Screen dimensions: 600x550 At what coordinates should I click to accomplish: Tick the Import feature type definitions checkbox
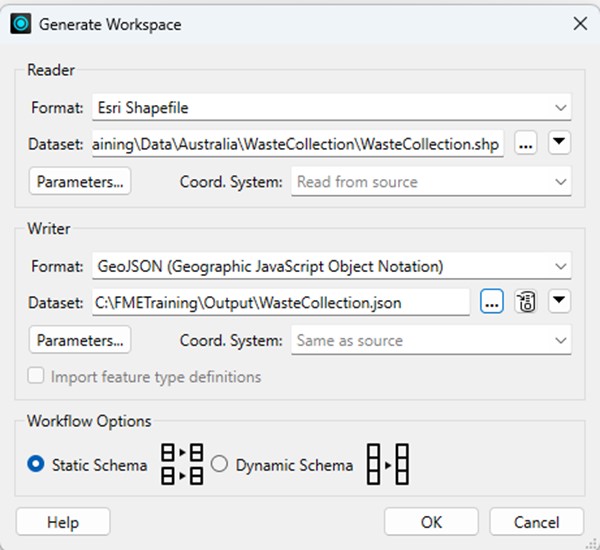coord(36,377)
